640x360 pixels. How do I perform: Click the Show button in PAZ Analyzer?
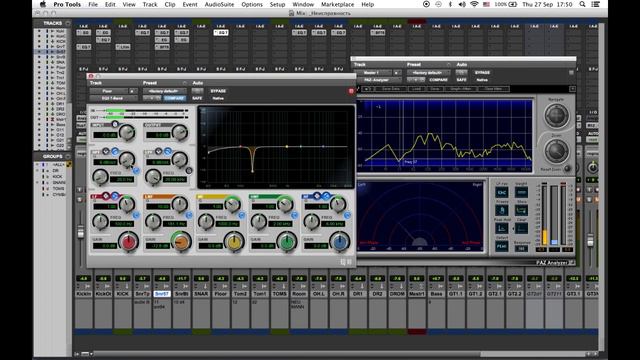pyautogui.click(x=521, y=210)
